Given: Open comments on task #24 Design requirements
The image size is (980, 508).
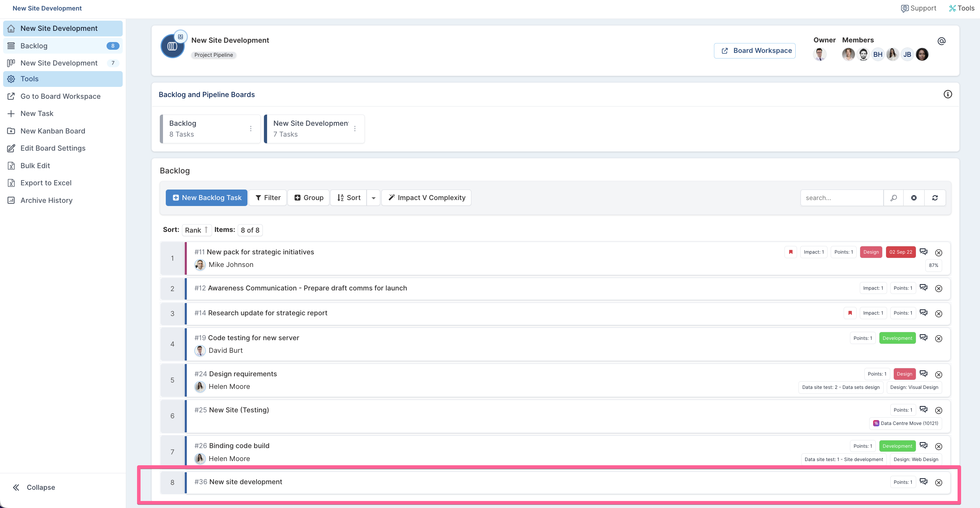Looking at the screenshot, I should point(923,373).
